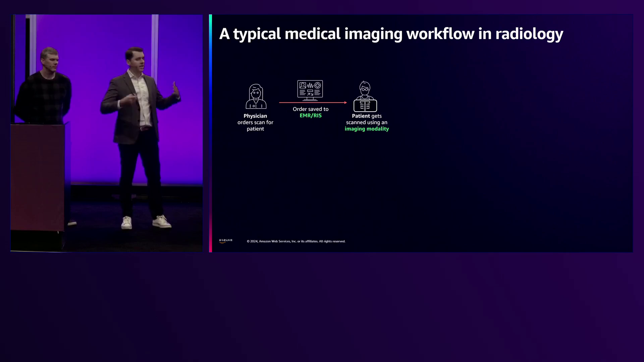Select the green imaging modality text
Viewport: 644px width, 362px height.
pos(367,129)
